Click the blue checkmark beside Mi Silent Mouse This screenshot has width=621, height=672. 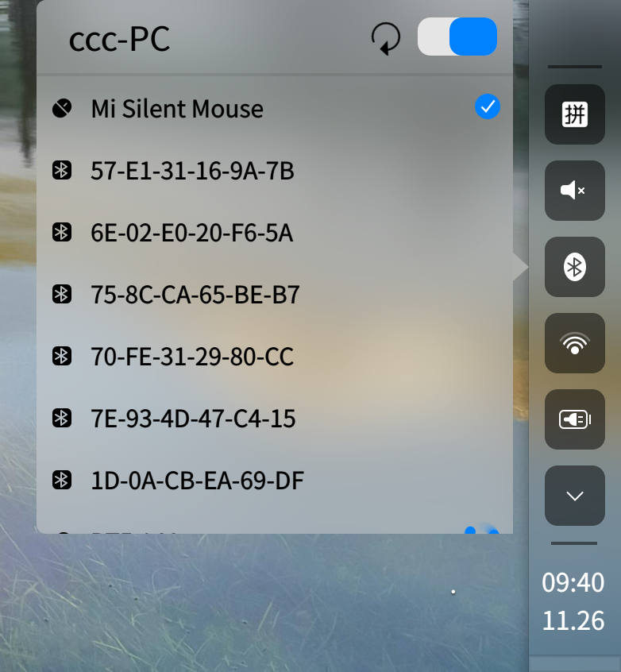(x=487, y=106)
